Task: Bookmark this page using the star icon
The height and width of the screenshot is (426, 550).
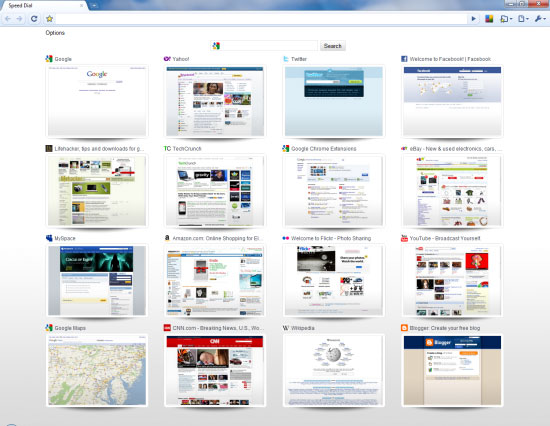Action: [49, 19]
